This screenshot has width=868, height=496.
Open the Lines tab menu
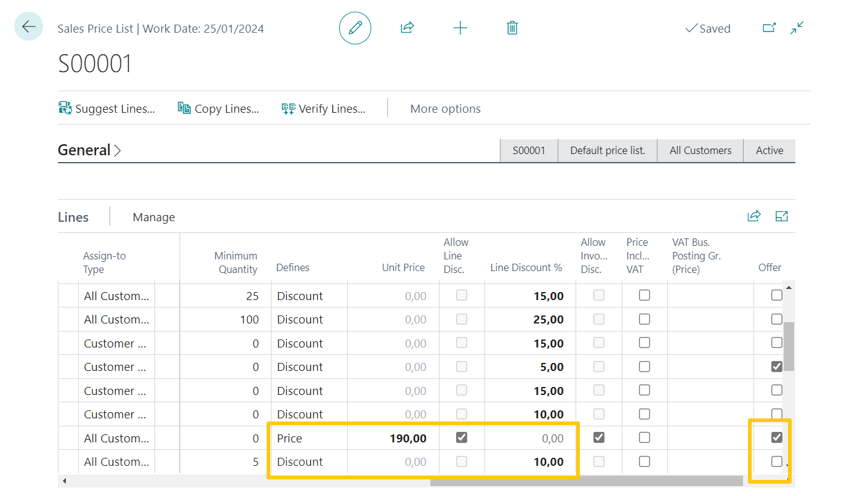(x=73, y=217)
